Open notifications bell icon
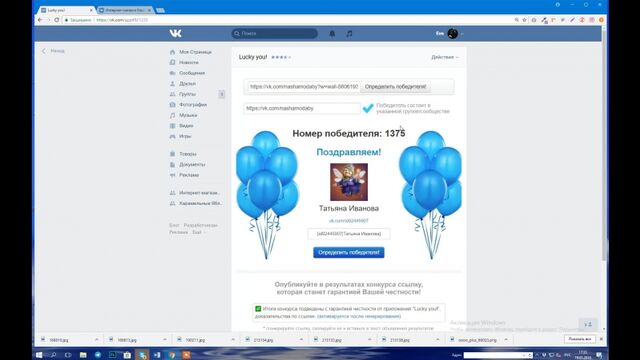Screen dimensions: 640x360 (332, 33)
